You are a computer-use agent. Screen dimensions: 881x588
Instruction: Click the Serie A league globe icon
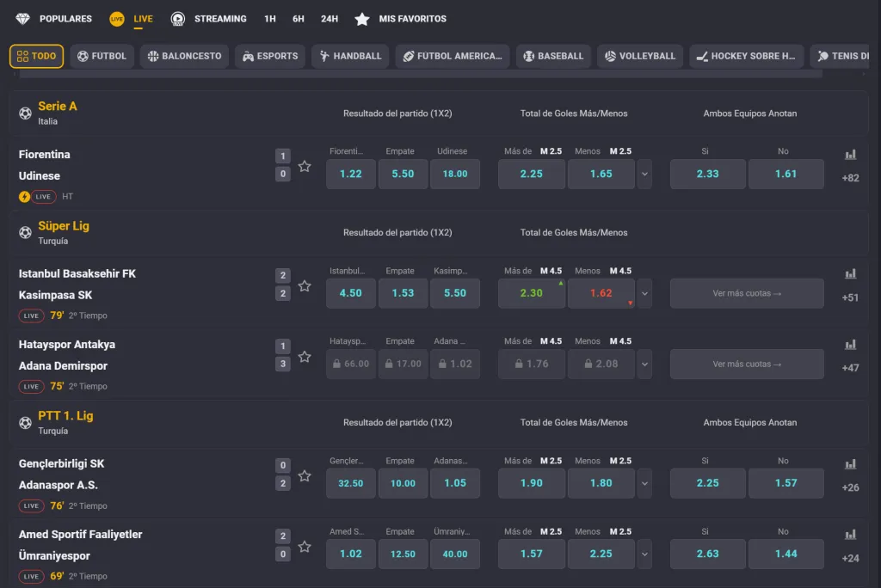coord(24,112)
